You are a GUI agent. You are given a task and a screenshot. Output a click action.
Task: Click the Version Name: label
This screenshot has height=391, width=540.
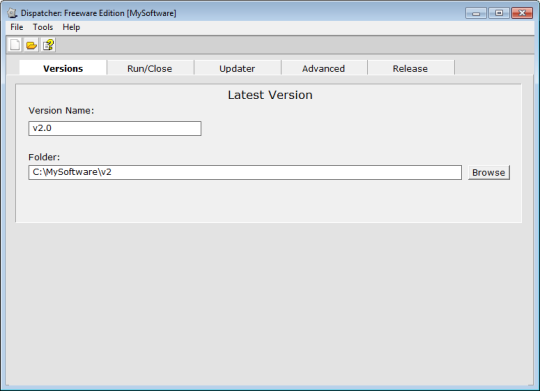(x=61, y=111)
